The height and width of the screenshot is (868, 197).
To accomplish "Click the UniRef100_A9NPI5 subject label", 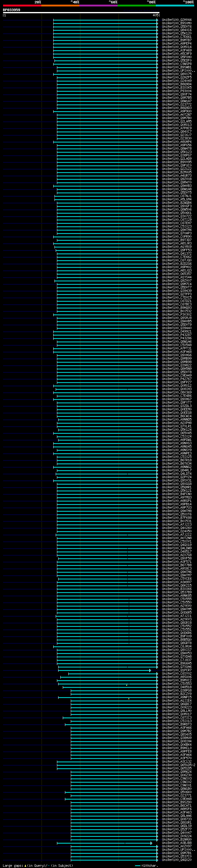I will [176, 697].
